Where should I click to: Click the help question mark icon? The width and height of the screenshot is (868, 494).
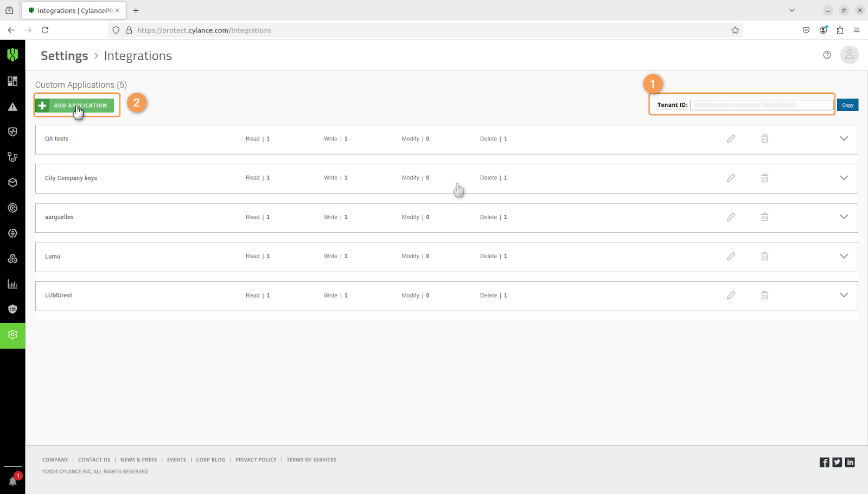pyautogui.click(x=827, y=55)
